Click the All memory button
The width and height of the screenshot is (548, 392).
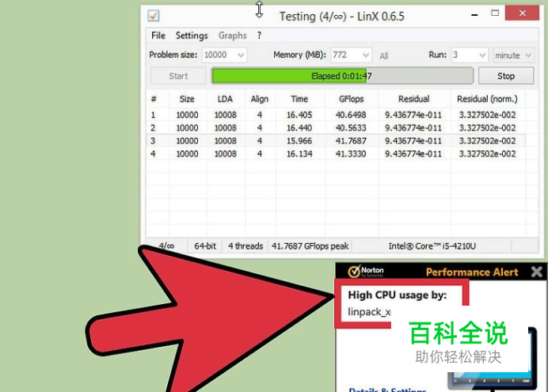(x=384, y=56)
